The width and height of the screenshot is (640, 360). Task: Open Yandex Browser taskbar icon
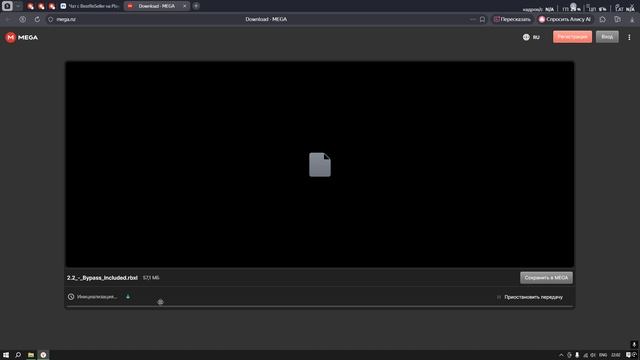43,355
